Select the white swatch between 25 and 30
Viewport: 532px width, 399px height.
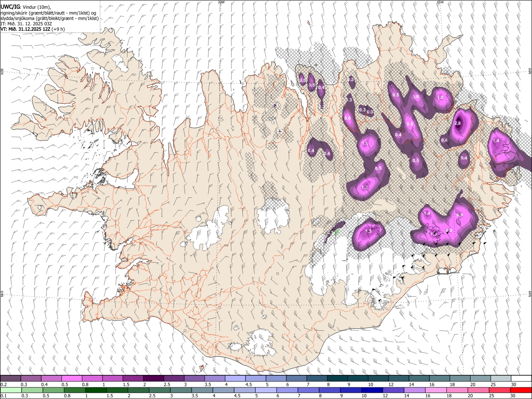coord(501,379)
